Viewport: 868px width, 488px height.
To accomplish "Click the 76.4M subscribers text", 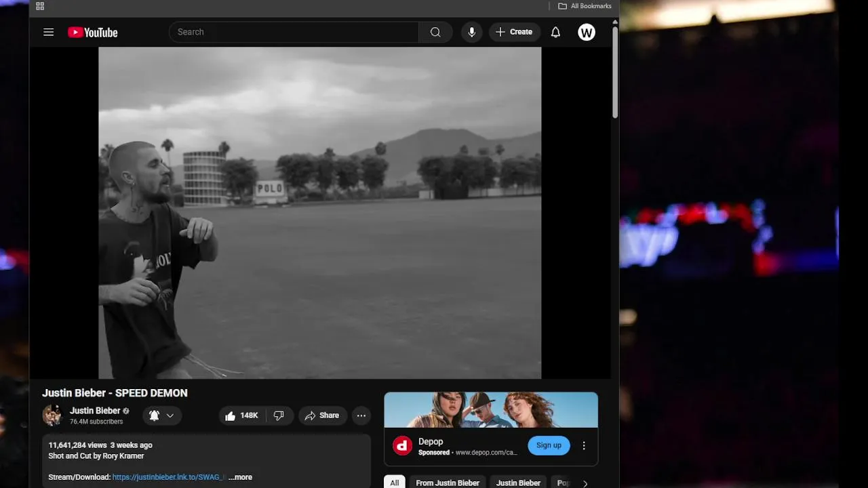I will tap(96, 422).
